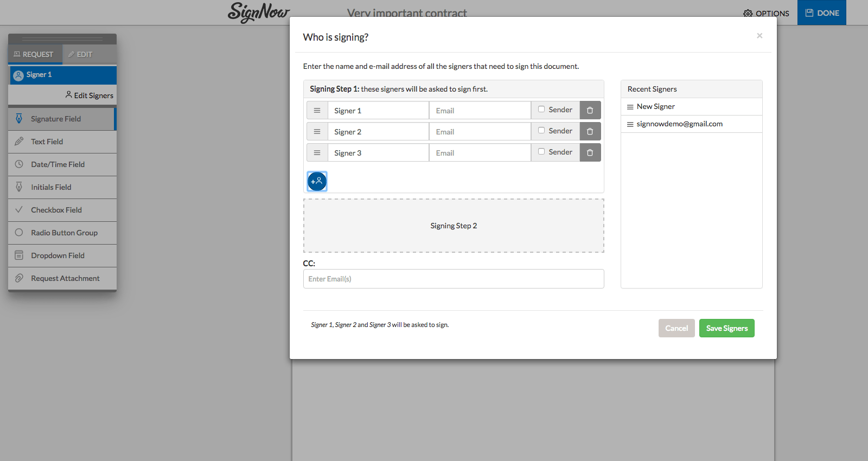Remove Signer 3 using trash icon
This screenshot has height=461, width=868.
[x=590, y=152]
